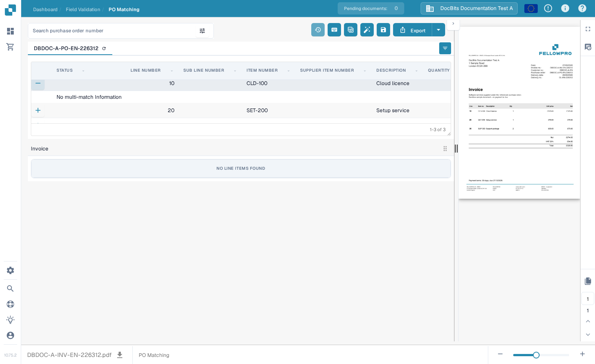The width and height of the screenshot is (595, 364).
Task: Collapse line 10 CLD-100 row
Action: coord(38,83)
